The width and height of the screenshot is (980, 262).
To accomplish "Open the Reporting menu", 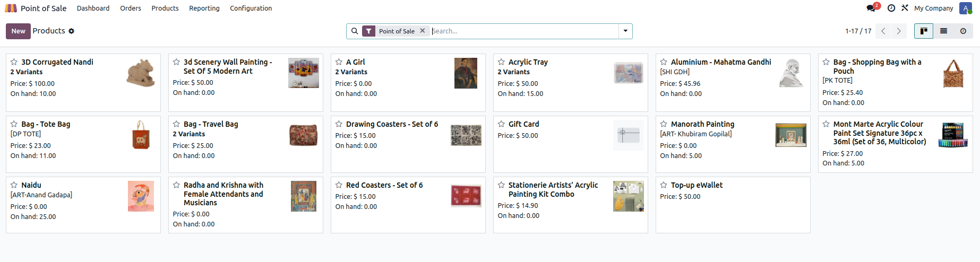I will (x=204, y=8).
